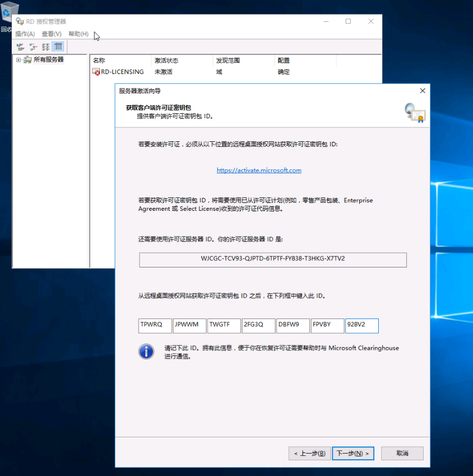Click the large icons view toolbar button
This screenshot has height=476, width=473.
(x=20, y=47)
